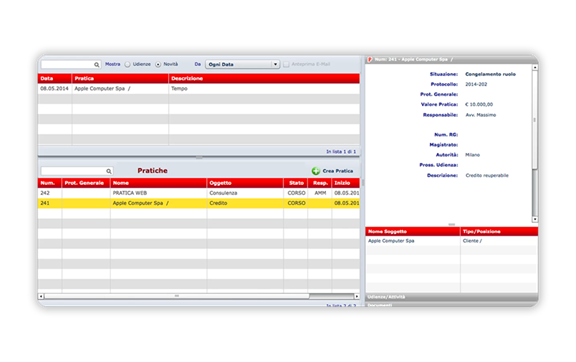Select the PRATICA WEB row 242

coord(199,193)
